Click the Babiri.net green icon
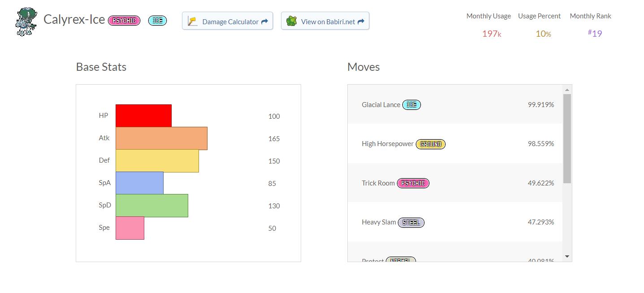Viewport: 644px width, 293px height. click(291, 21)
